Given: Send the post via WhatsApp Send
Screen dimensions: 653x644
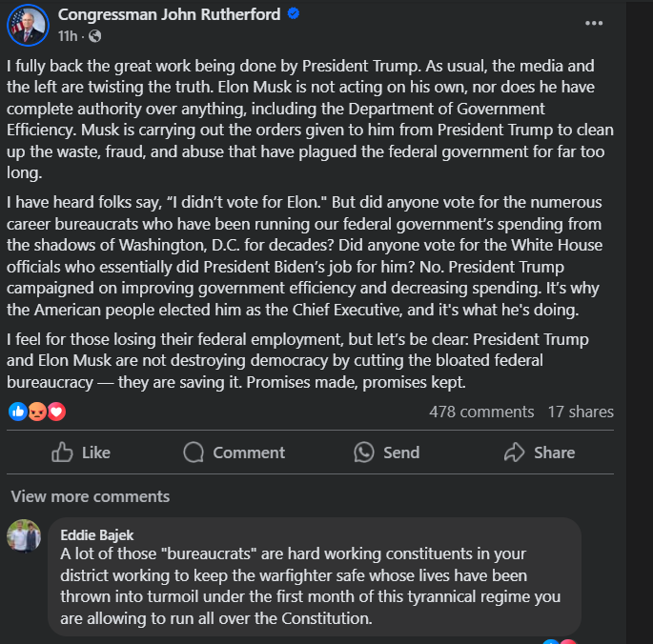Looking at the screenshot, I should pos(386,453).
